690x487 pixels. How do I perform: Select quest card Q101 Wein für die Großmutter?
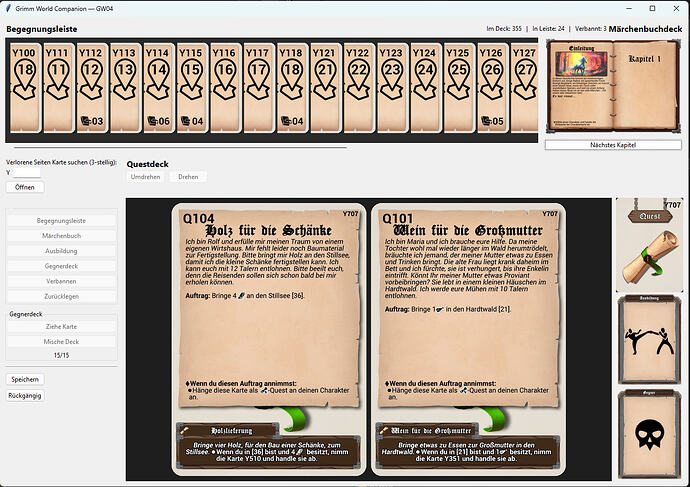pos(468,339)
